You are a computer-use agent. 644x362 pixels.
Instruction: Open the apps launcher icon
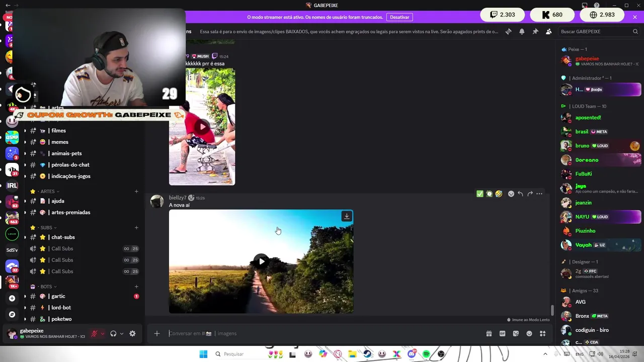click(543, 333)
